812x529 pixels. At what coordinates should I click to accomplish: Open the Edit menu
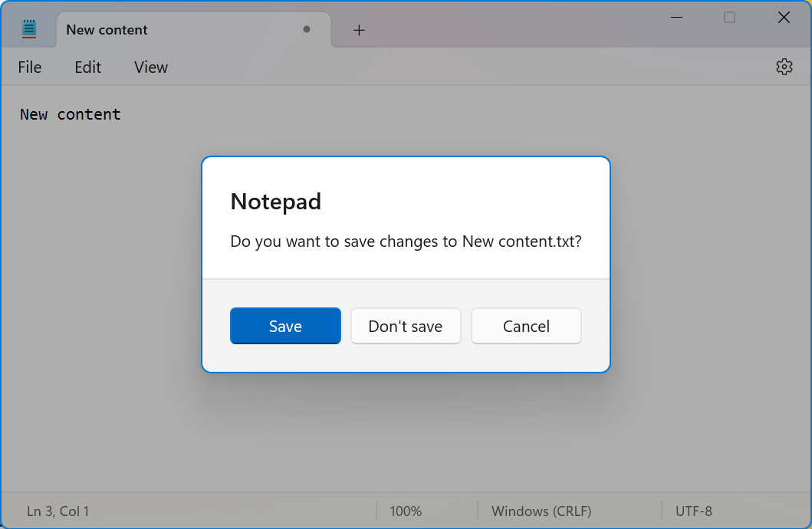[x=87, y=67]
